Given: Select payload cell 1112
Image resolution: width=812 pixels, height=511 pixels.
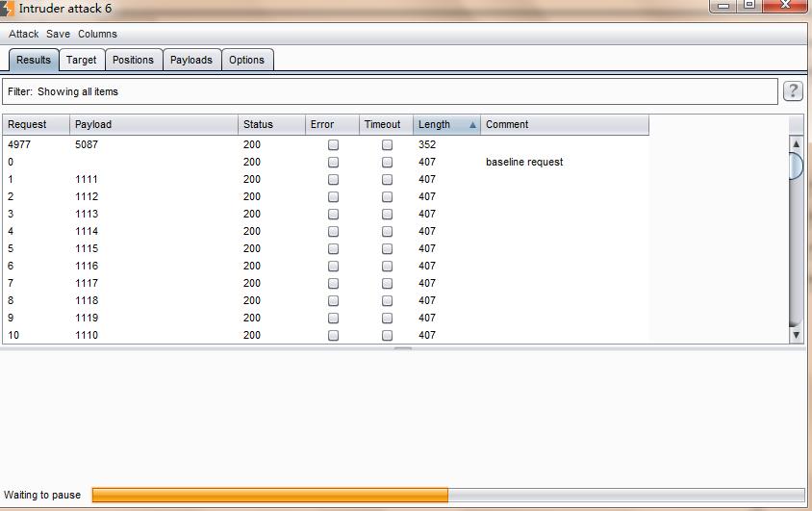Looking at the screenshot, I should pyautogui.click(x=87, y=196).
